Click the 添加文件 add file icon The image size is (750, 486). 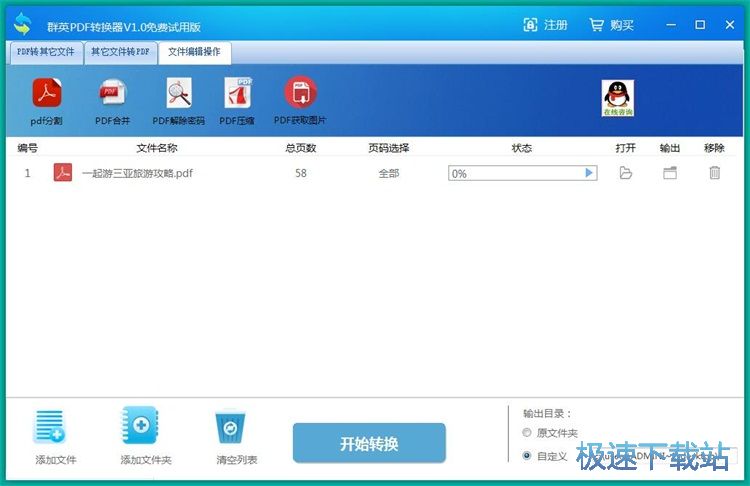pos(50,427)
